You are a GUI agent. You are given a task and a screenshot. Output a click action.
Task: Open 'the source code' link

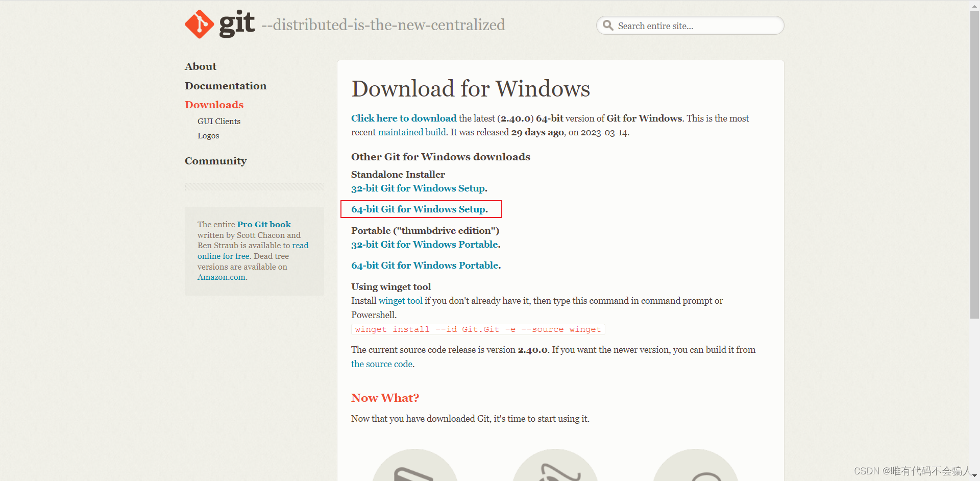382,364
